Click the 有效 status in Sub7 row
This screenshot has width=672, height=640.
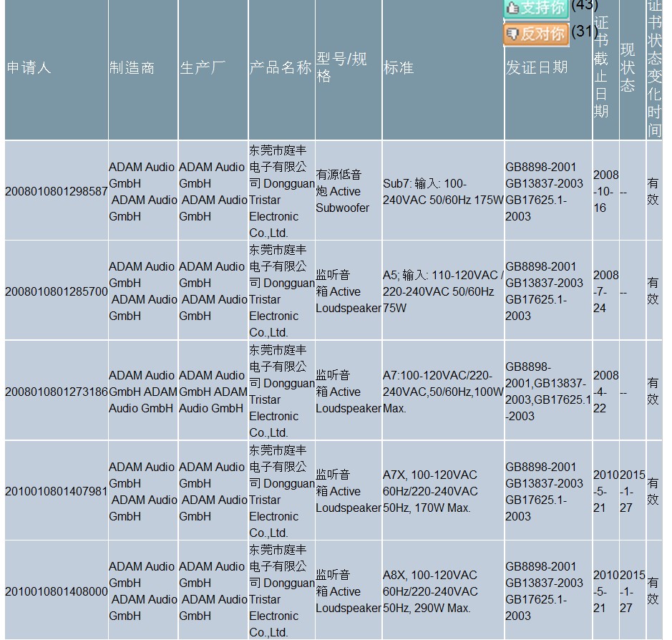coord(653,191)
